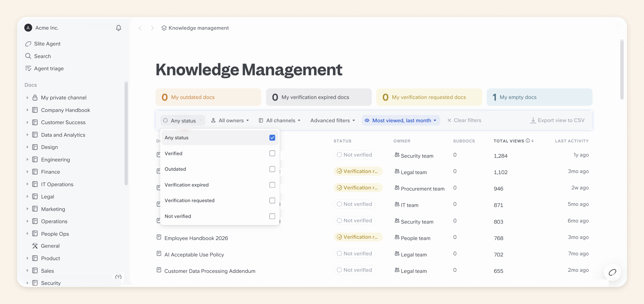Click the General channel tools icon
The height and width of the screenshot is (304, 644).
click(x=35, y=246)
